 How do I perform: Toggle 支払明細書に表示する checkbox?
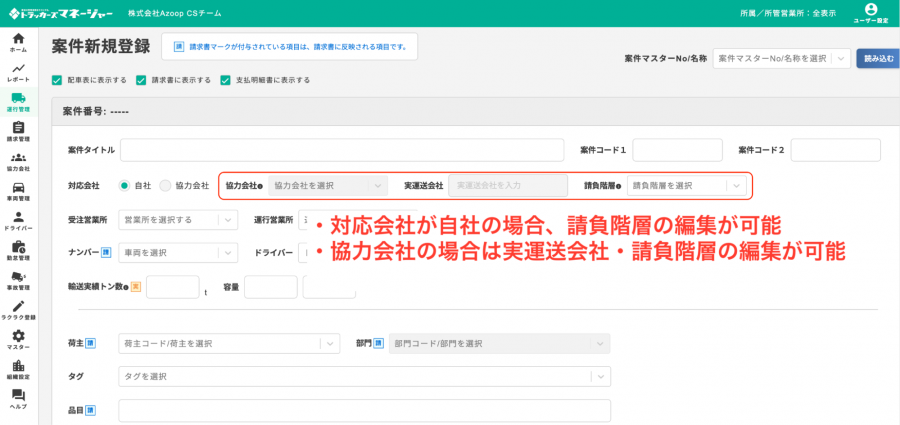tap(225, 80)
